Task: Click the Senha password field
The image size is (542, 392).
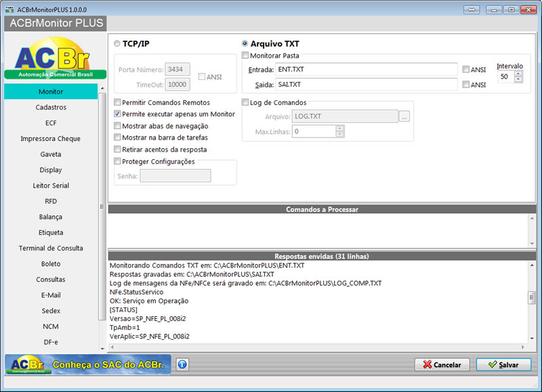Action: pos(175,176)
